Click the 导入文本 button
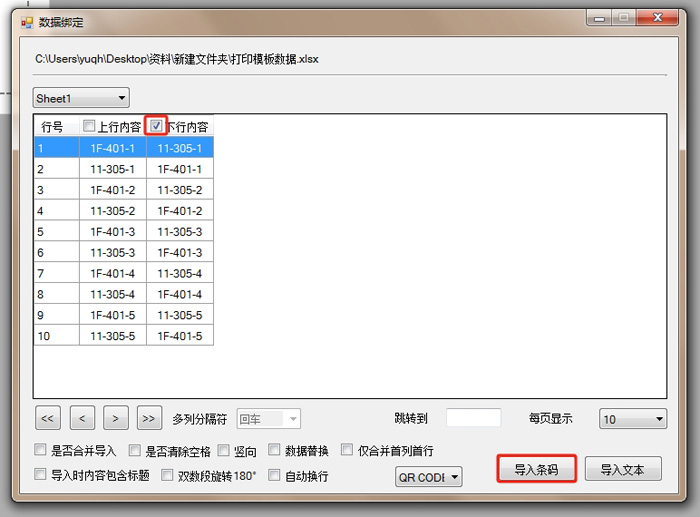The height and width of the screenshot is (517, 700). [x=623, y=469]
